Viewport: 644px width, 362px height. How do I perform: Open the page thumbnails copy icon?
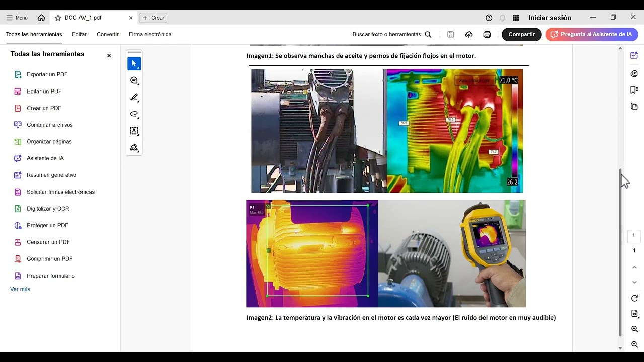[x=634, y=107]
